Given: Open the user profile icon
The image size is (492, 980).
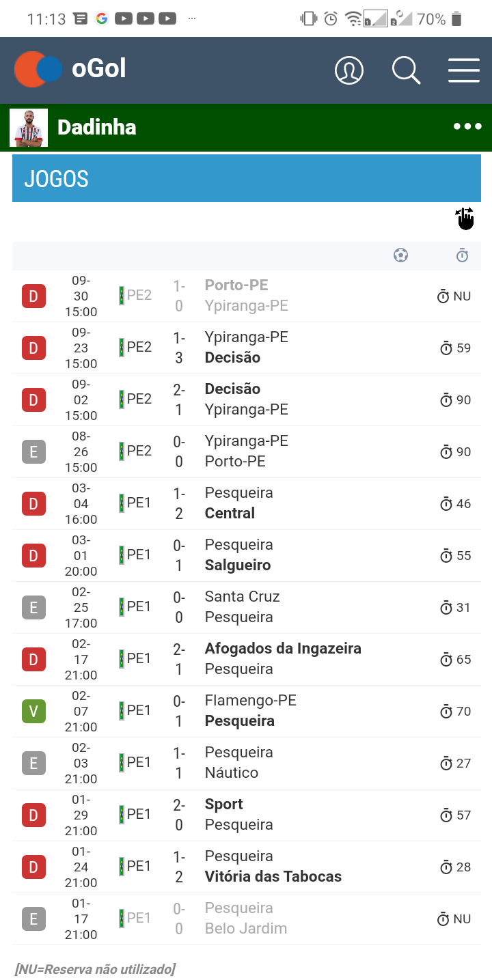Looking at the screenshot, I should pos(348,70).
